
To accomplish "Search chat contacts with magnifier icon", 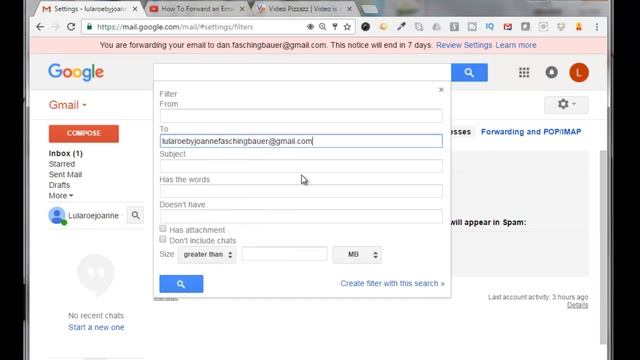I will pyautogui.click(x=136, y=215).
